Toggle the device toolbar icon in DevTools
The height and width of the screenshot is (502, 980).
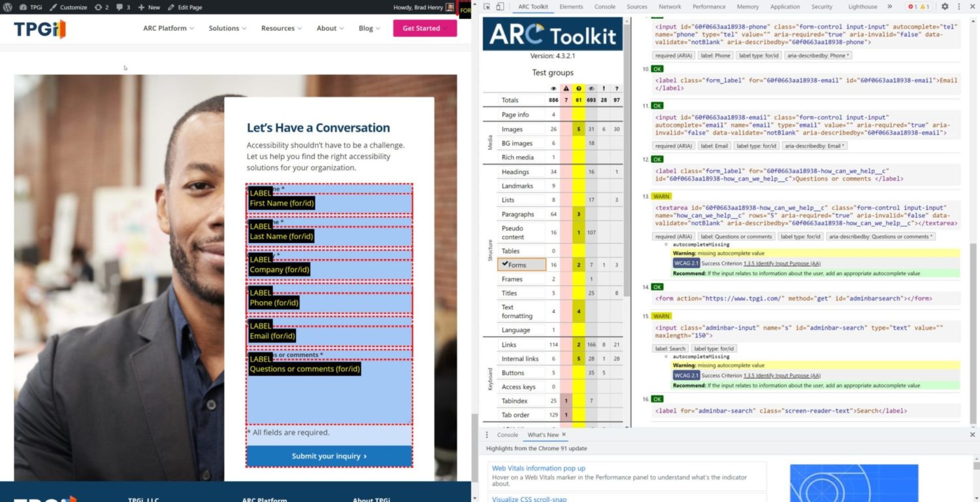pos(500,7)
